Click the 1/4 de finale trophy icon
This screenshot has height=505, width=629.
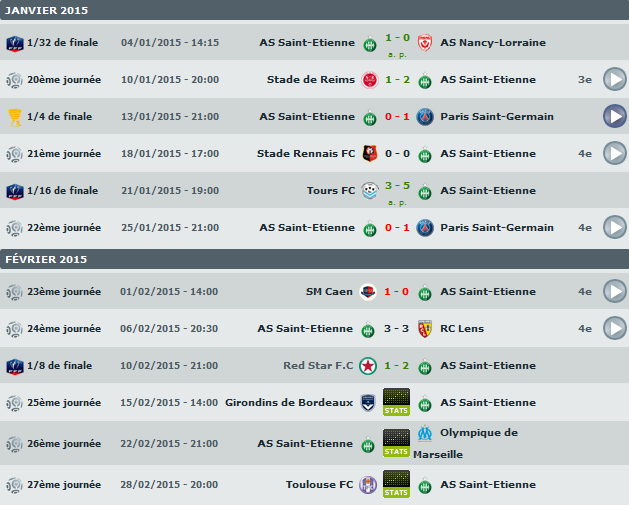click(x=14, y=117)
